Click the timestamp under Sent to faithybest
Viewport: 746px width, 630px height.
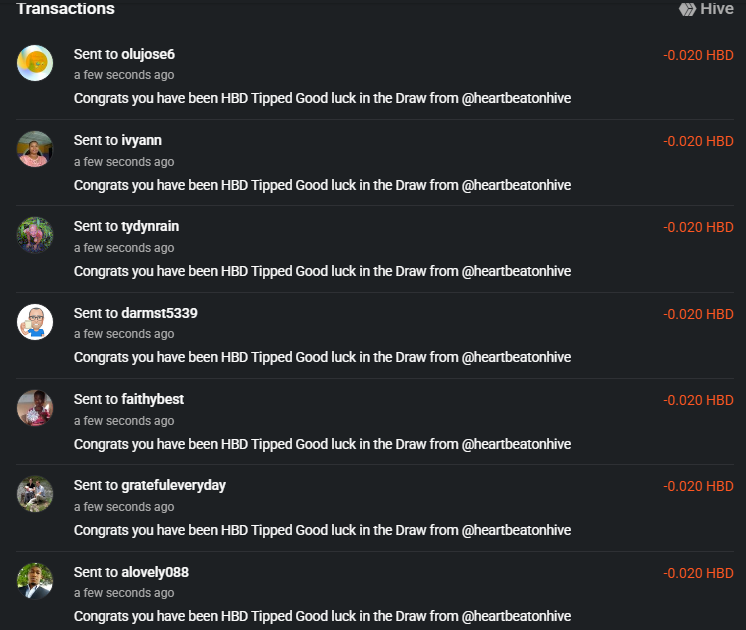pyautogui.click(x=124, y=421)
